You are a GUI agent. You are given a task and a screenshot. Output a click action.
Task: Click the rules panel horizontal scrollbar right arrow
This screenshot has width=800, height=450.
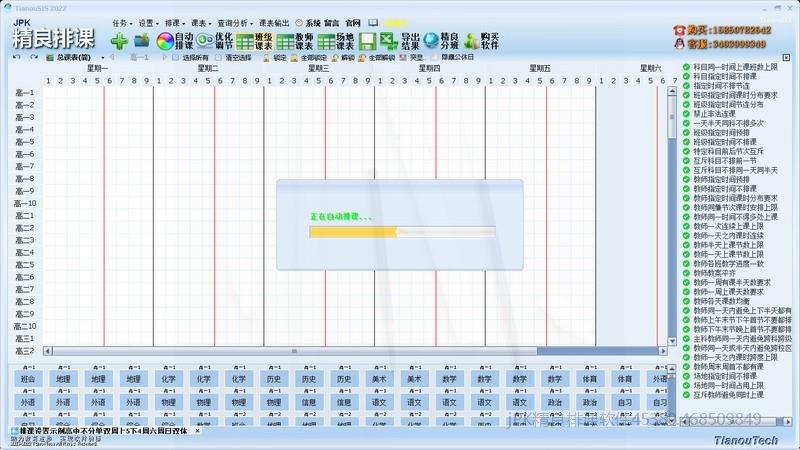[788, 421]
